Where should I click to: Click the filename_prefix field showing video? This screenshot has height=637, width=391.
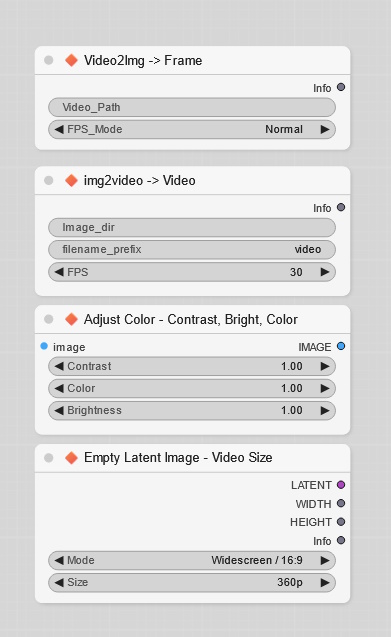tap(192, 249)
